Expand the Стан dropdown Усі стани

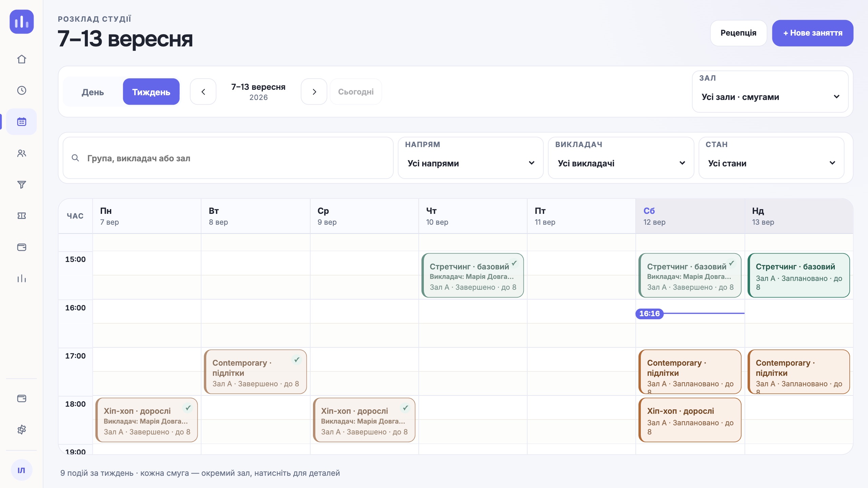pyautogui.click(x=771, y=158)
